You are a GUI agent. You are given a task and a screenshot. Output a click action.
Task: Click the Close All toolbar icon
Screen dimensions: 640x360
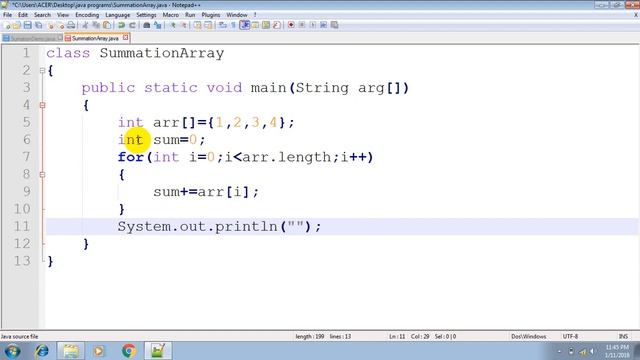[61, 25]
